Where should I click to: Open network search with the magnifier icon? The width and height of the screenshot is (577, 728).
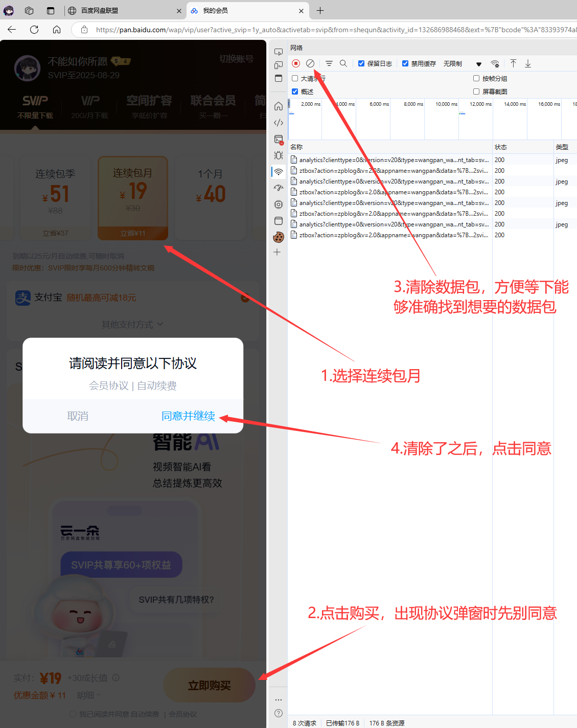click(x=343, y=63)
